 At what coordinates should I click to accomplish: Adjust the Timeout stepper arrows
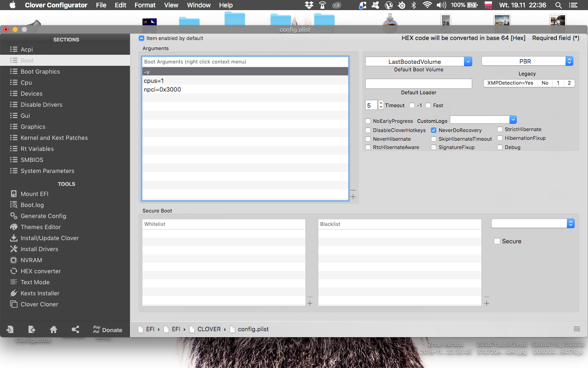(381, 105)
